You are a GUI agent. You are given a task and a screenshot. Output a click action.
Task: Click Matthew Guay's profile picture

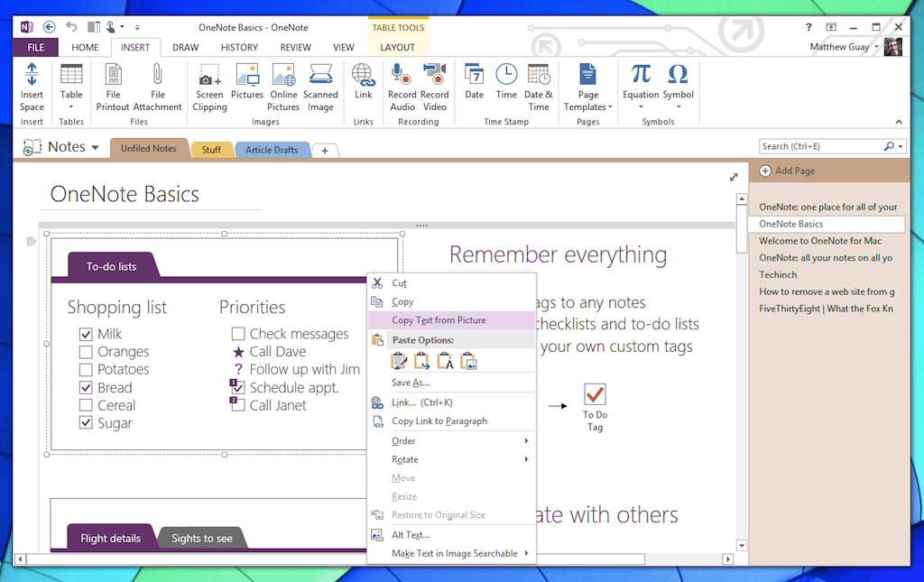click(892, 47)
